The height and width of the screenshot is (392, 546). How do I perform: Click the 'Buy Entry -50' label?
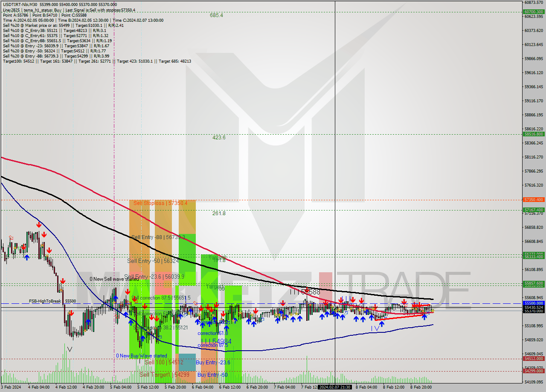(212, 375)
